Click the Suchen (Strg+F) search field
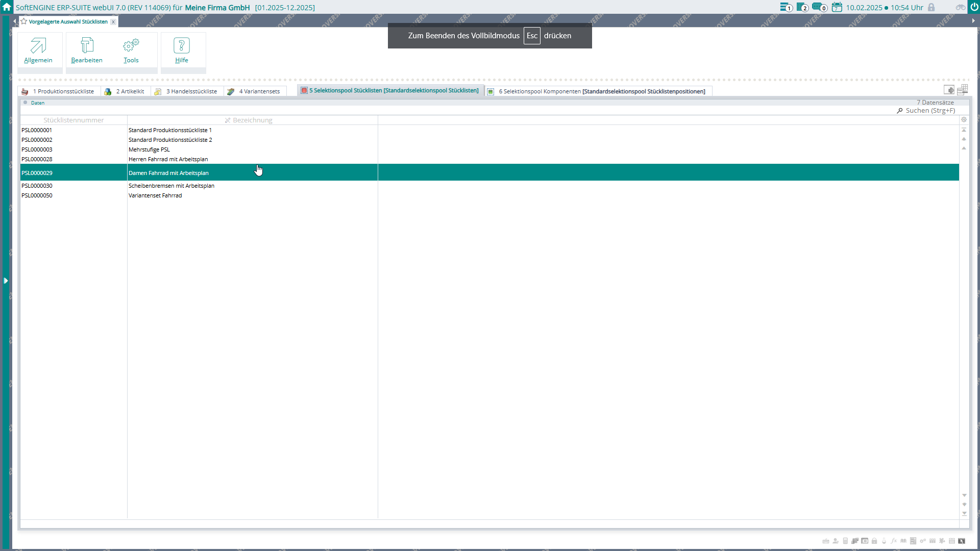 pos(930,110)
